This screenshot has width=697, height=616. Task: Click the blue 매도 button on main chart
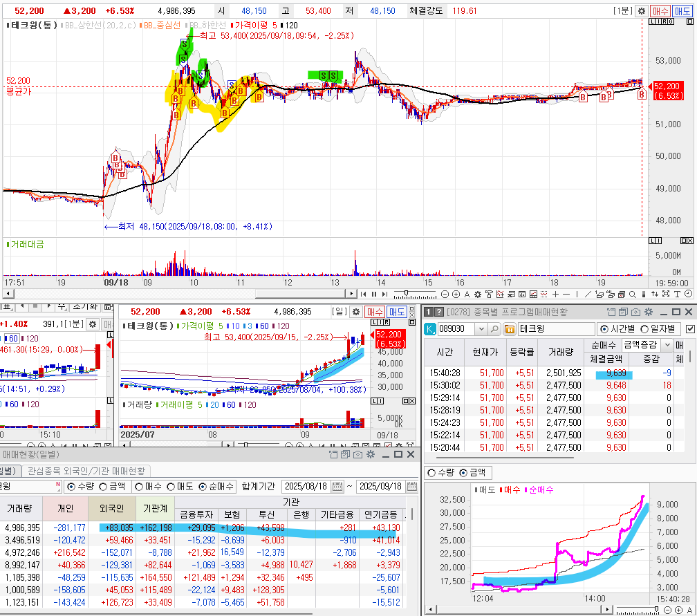(x=682, y=11)
